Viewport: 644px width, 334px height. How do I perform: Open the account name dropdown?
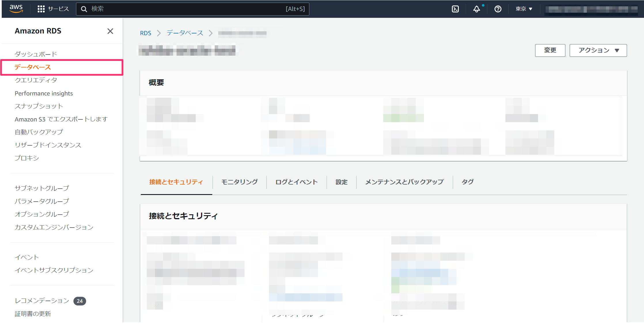point(591,9)
